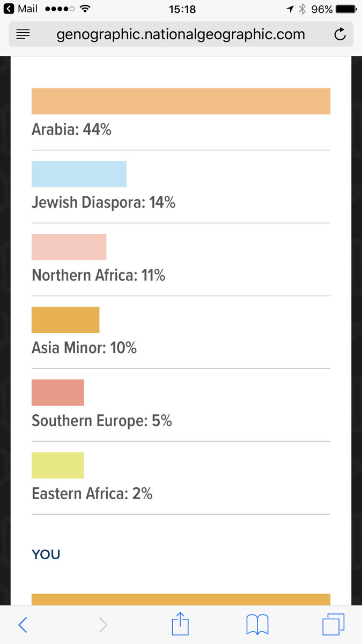Tap the gold Asia Minor bar
The width and height of the screenshot is (362, 644).
click(65, 320)
